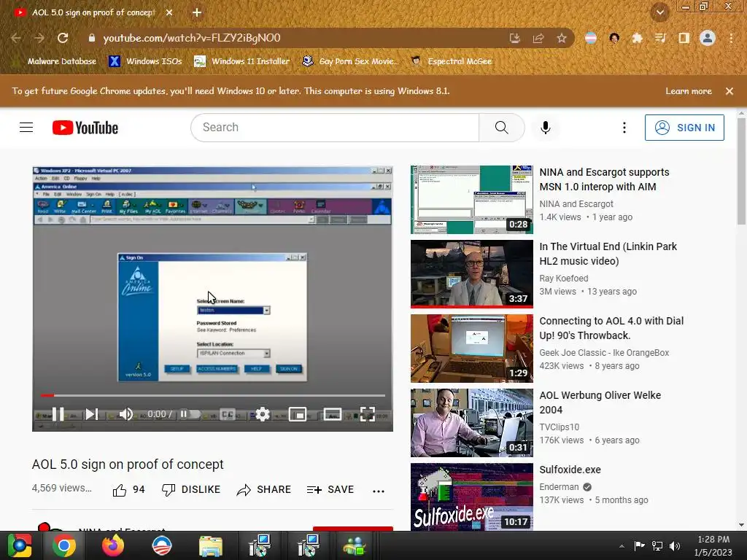The image size is (747, 560).
Task: Open the Chrome extensions puzzle icon
Action: tap(637, 38)
